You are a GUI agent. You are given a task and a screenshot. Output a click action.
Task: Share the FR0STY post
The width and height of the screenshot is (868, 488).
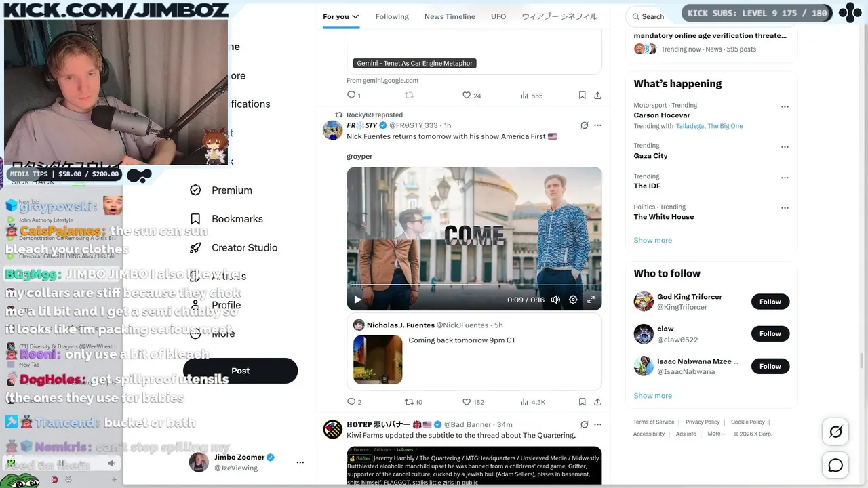(x=597, y=402)
